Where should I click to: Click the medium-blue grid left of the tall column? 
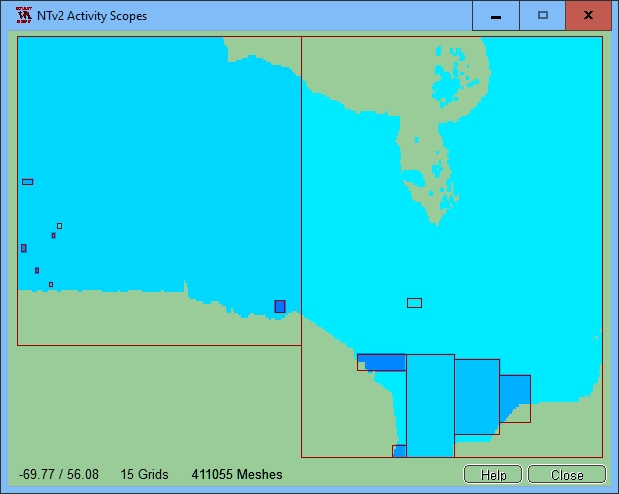(x=381, y=361)
